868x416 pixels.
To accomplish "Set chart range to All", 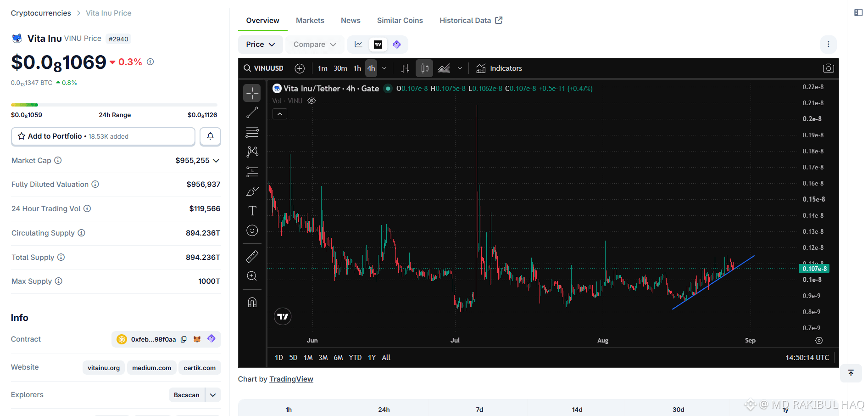I will [386, 357].
